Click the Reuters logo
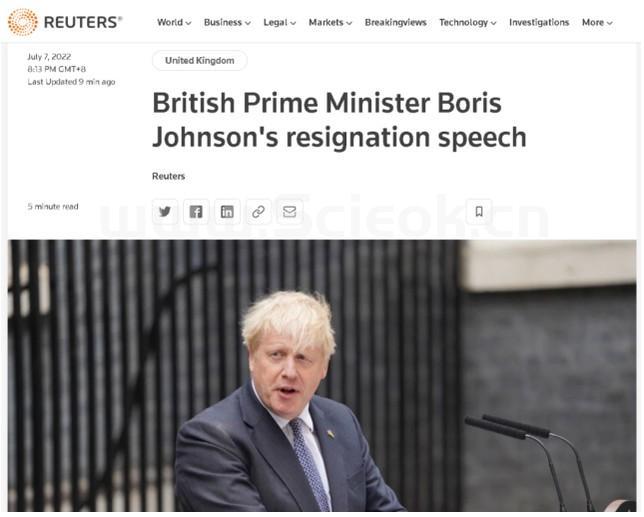644x517 pixels. [64, 22]
